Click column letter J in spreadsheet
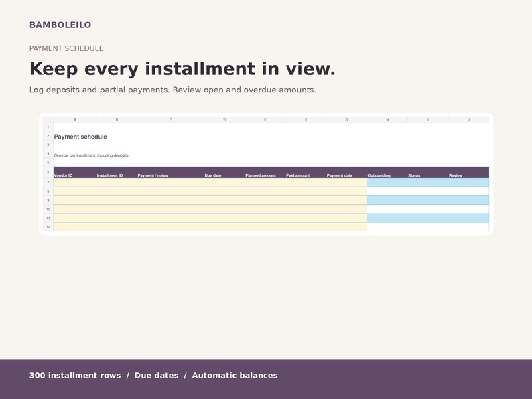This screenshot has height=399, width=532. click(x=468, y=120)
